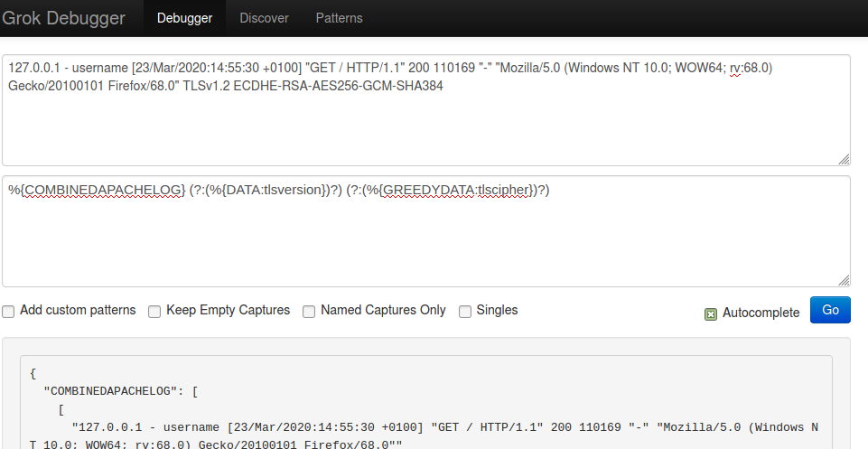This screenshot has height=449, width=868.
Task: Open the Discover tab
Action: [x=264, y=18]
